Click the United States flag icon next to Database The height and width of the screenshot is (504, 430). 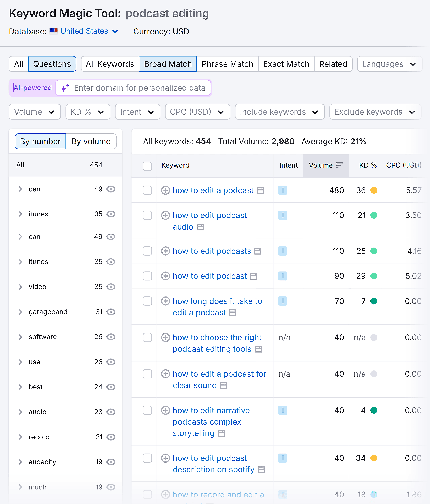(53, 31)
